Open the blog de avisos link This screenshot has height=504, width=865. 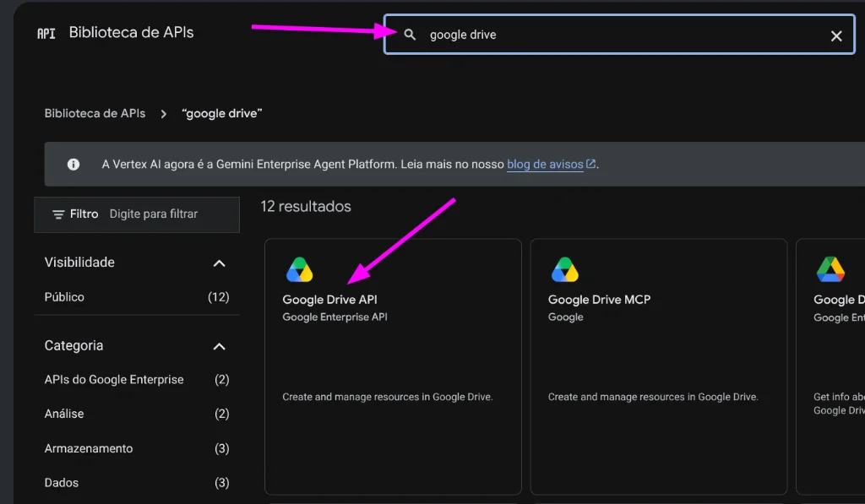[x=545, y=165]
